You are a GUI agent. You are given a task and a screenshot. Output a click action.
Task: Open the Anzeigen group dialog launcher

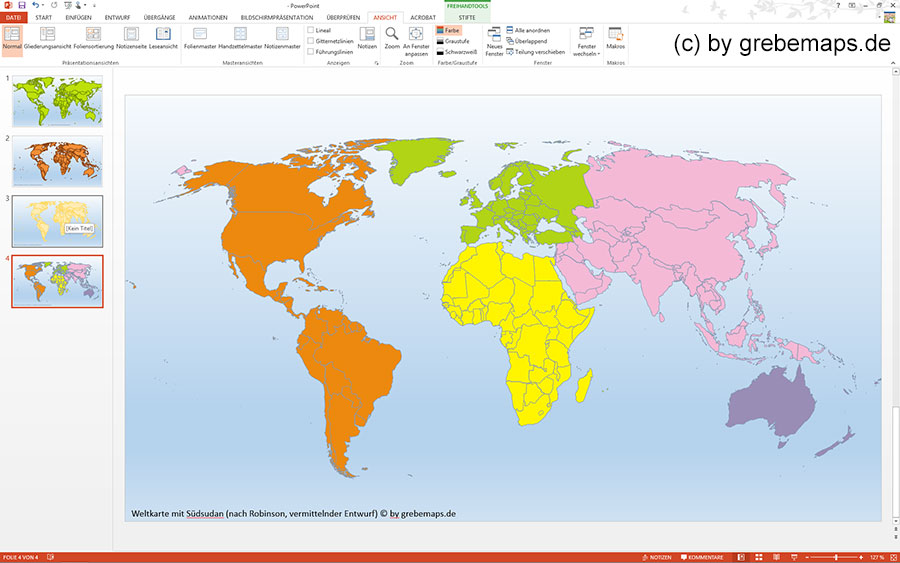pos(376,63)
